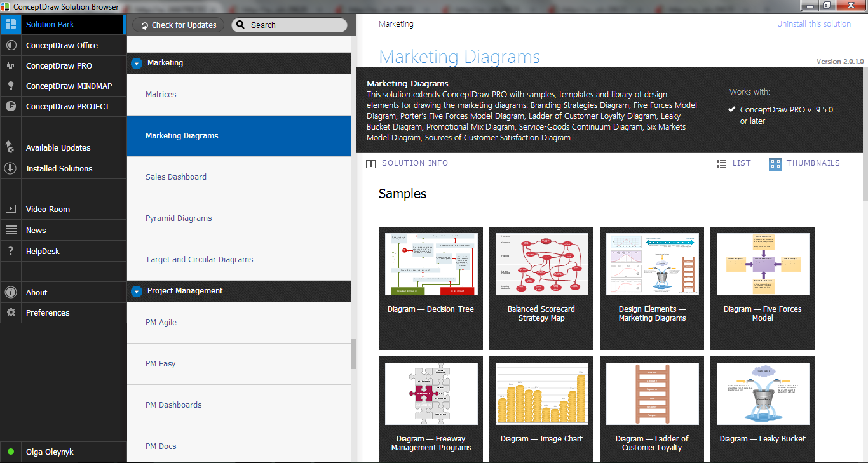This screenshot has height=463, width=868.
Task: Click the Olga Oleynyk user name
Action: coord(50,452)
